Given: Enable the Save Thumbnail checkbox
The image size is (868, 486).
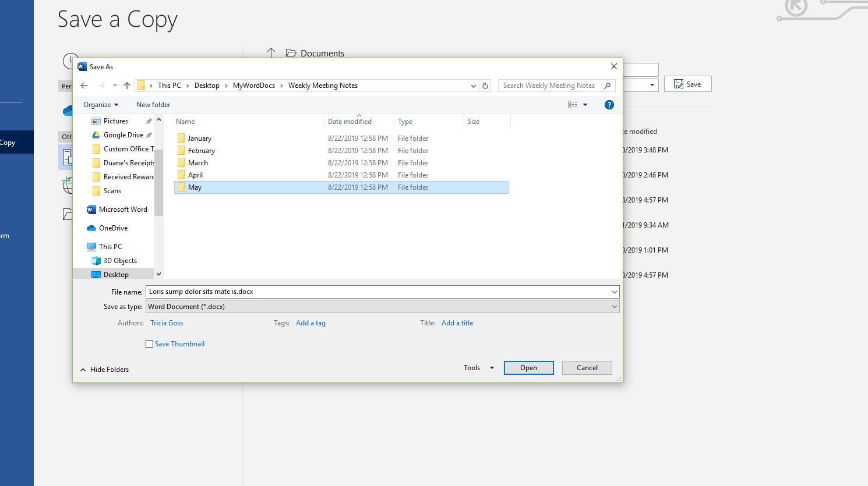Looking at the screenshot, I should [x=150, y=344].
